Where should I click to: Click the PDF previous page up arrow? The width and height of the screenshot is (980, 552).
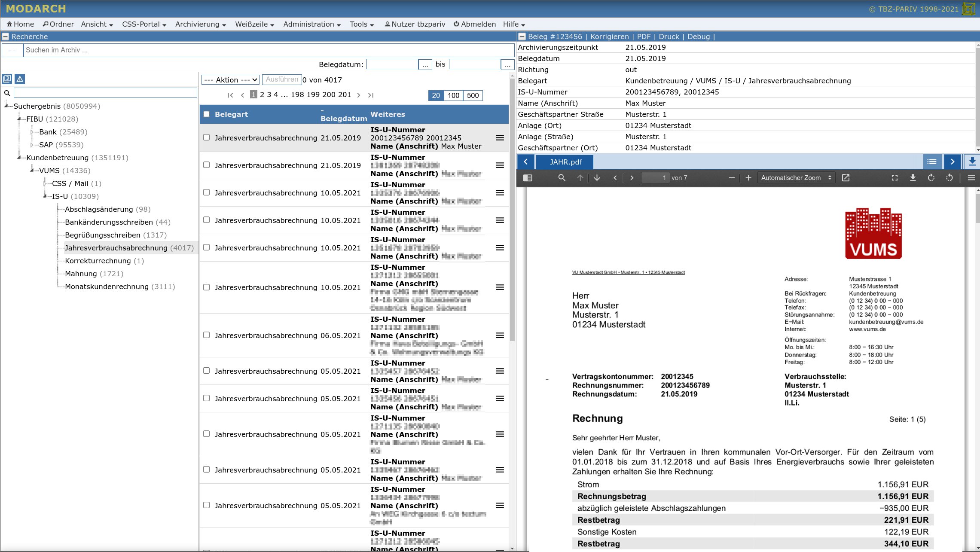580,178
